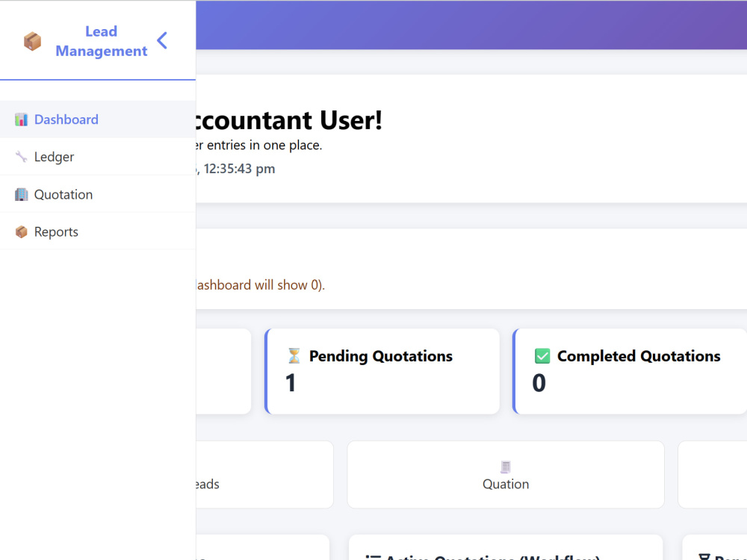Open the Completed Quotations card

[630, 371]
